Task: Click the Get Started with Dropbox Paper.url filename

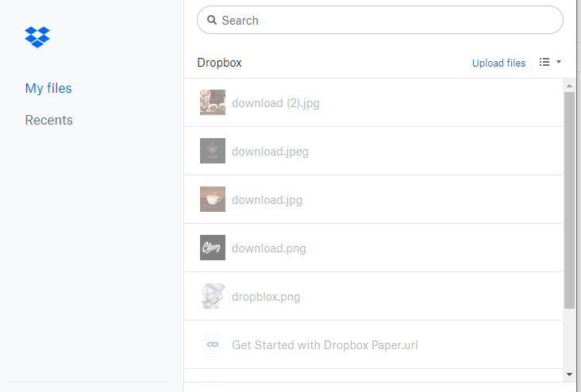Action: point(325,345)
